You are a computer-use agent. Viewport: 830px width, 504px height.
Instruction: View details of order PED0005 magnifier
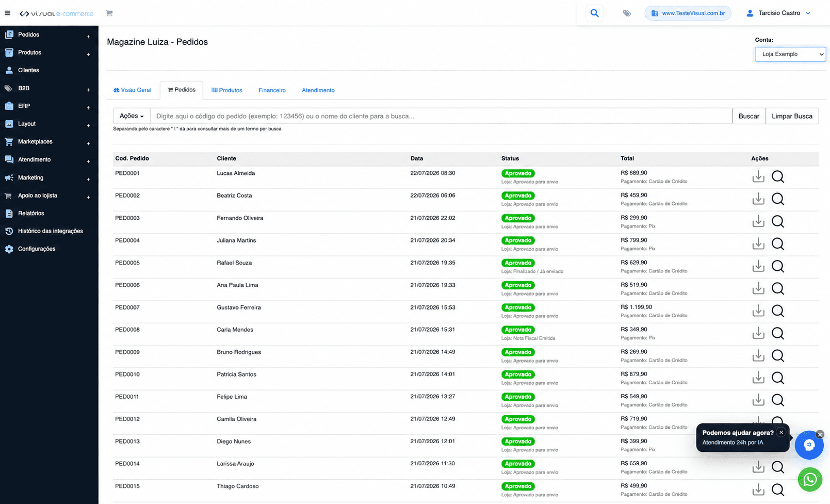tap(778, 266)
